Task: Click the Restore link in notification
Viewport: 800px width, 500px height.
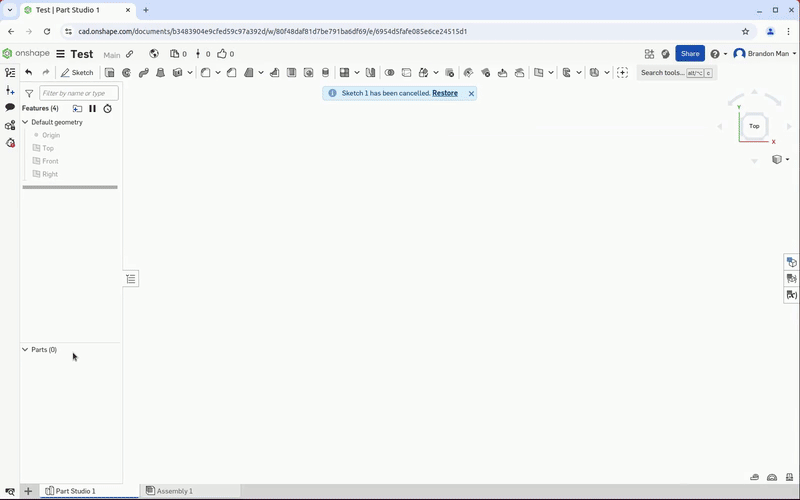Action: tap(445, 93)
